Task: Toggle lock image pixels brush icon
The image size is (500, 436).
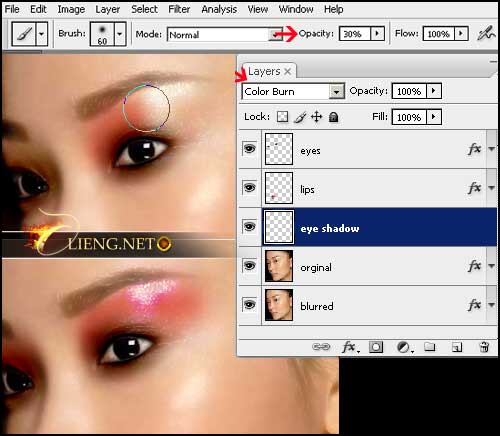Action: pyautogui.click(x=300, y=117)
